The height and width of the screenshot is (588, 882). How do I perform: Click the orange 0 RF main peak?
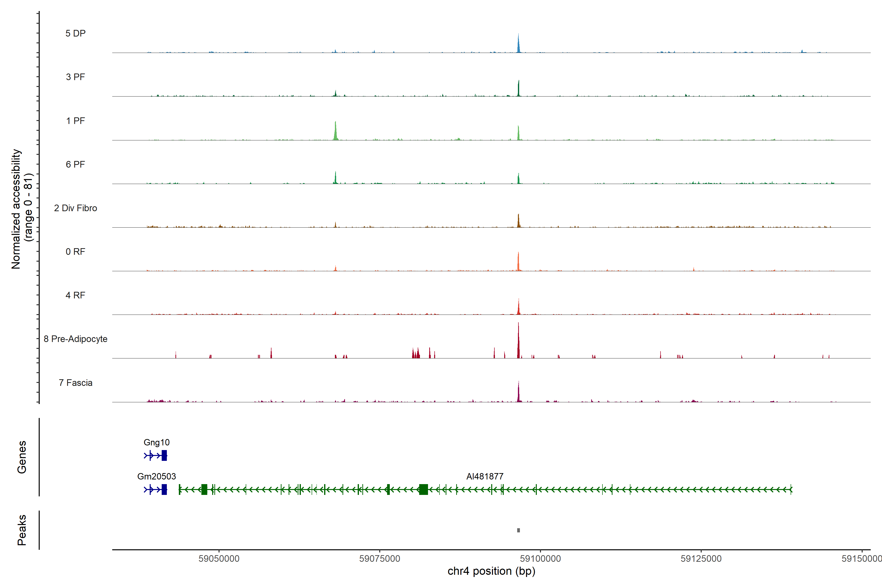coord(518,262)
